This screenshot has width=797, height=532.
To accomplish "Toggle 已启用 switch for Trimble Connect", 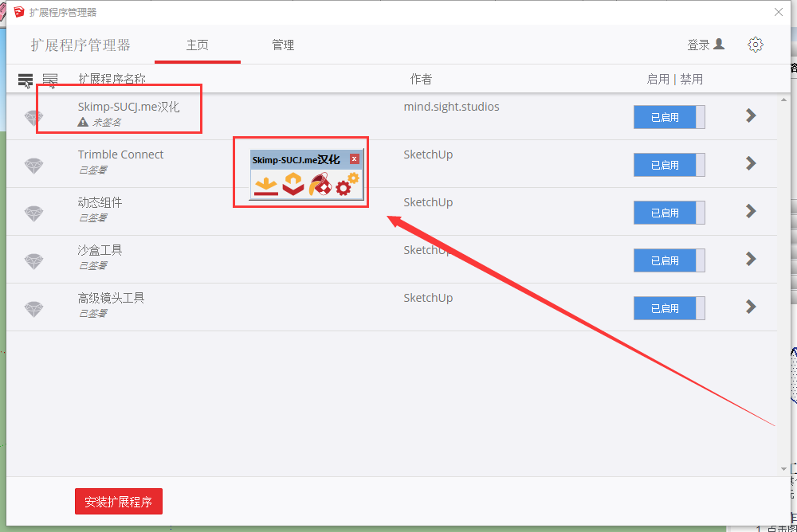I will (x=669, y=165).
